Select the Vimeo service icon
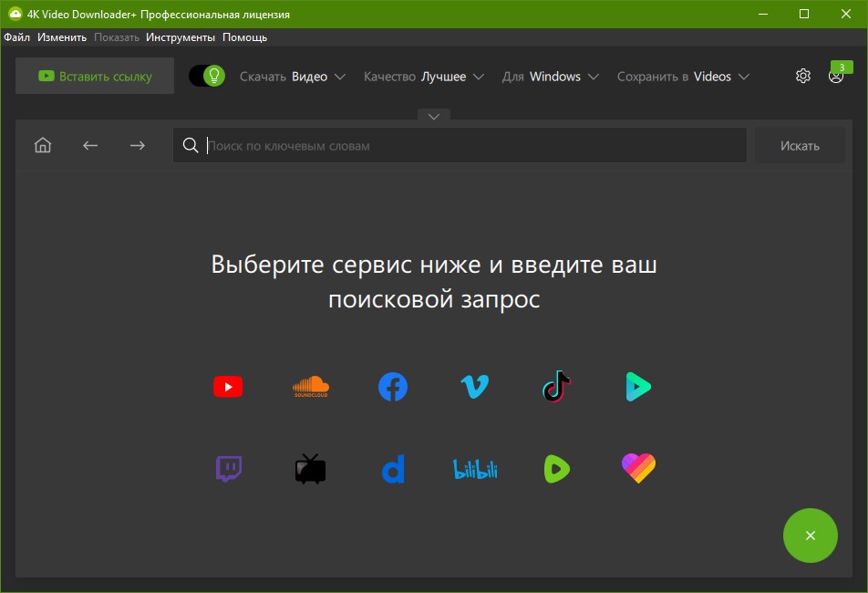The image size is (868, 593). [x=474, y=387]
